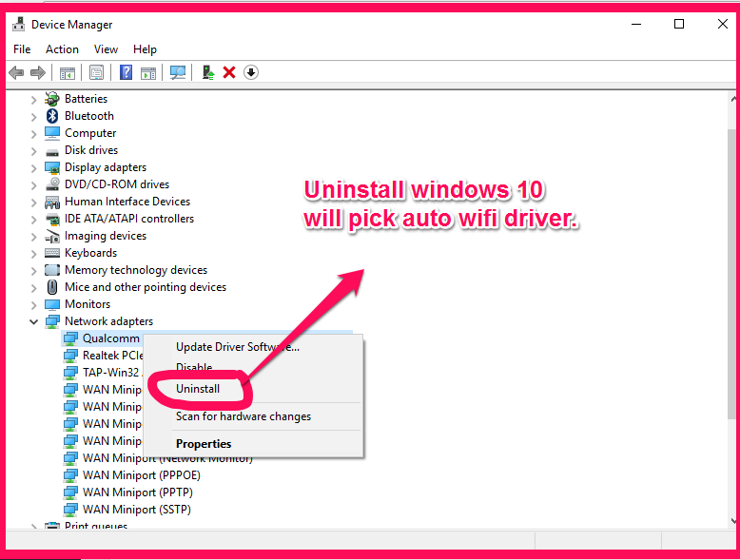Select the Display adapters category icon
740x560 pixels.
(52, 167)
